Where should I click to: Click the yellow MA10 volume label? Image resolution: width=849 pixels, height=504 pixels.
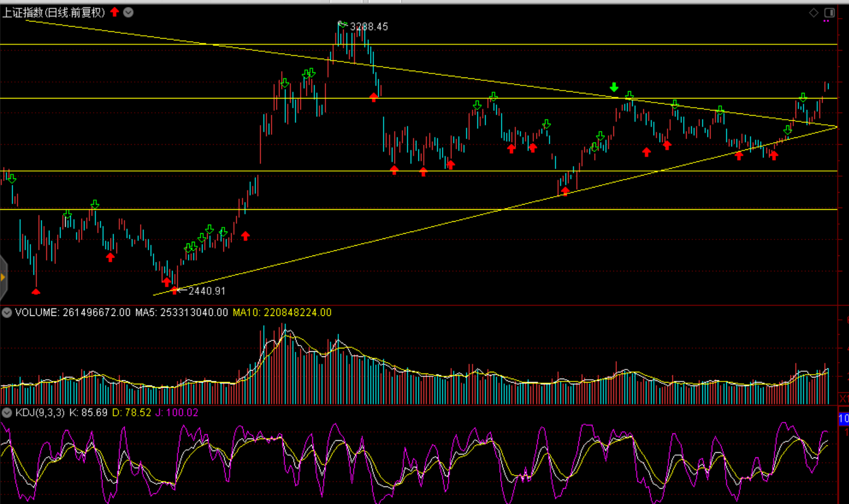pyautogui.click(x=282, y=312)
